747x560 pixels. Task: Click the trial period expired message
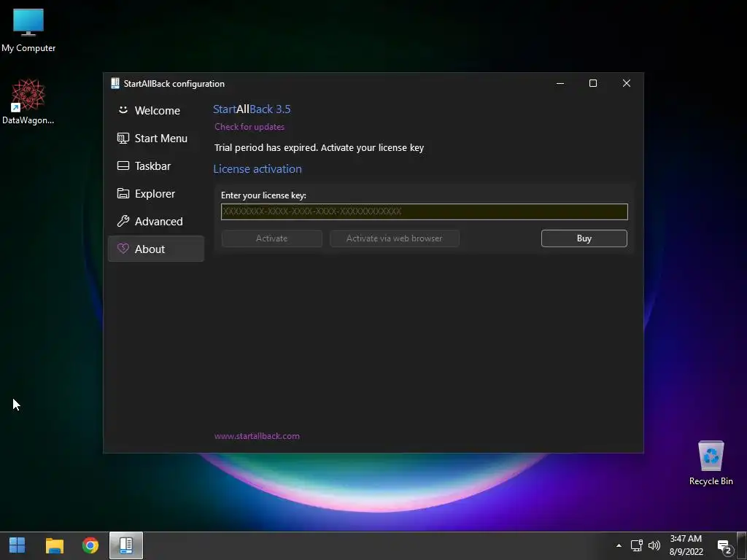pyautogui.click(x=319, y=147)
